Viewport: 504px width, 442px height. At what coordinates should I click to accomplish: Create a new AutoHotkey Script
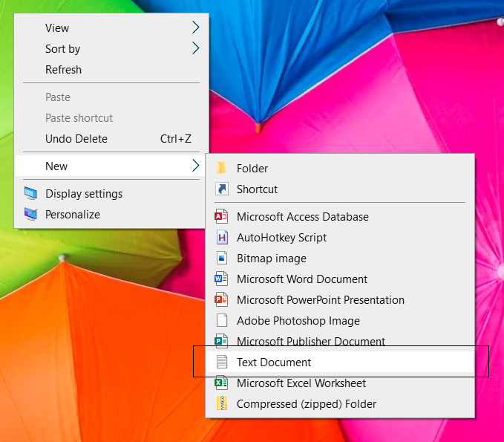[340, 238]
